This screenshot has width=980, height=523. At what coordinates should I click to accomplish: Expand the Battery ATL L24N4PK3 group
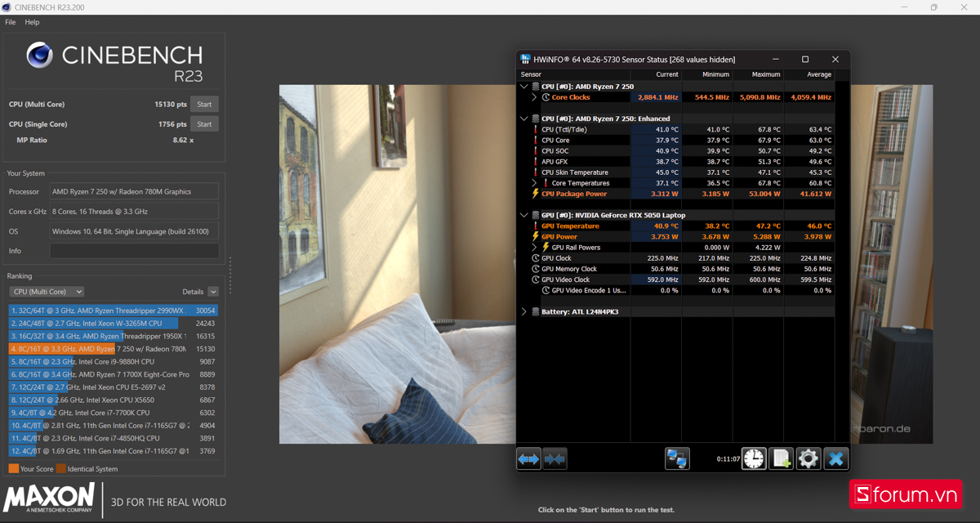pos(524,311)
